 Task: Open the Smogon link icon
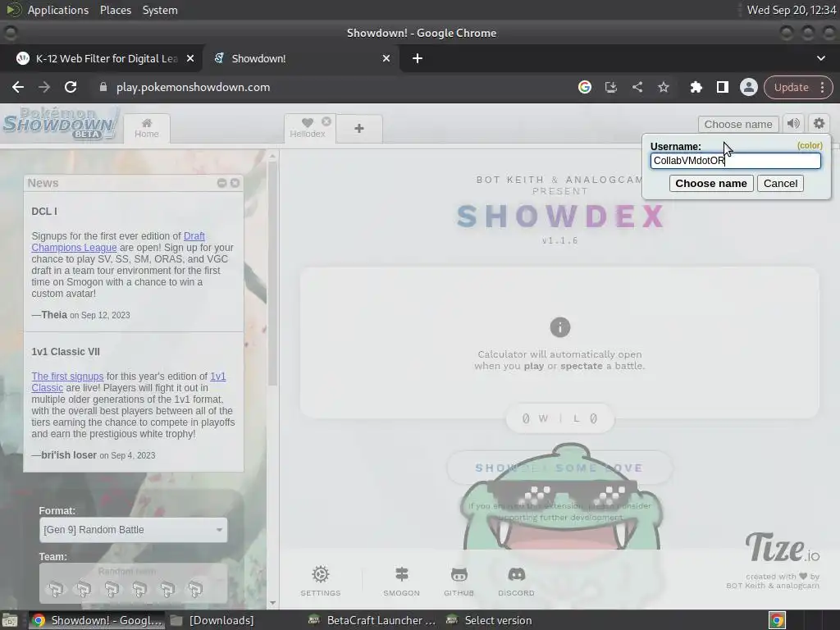[x=401, y=581]
